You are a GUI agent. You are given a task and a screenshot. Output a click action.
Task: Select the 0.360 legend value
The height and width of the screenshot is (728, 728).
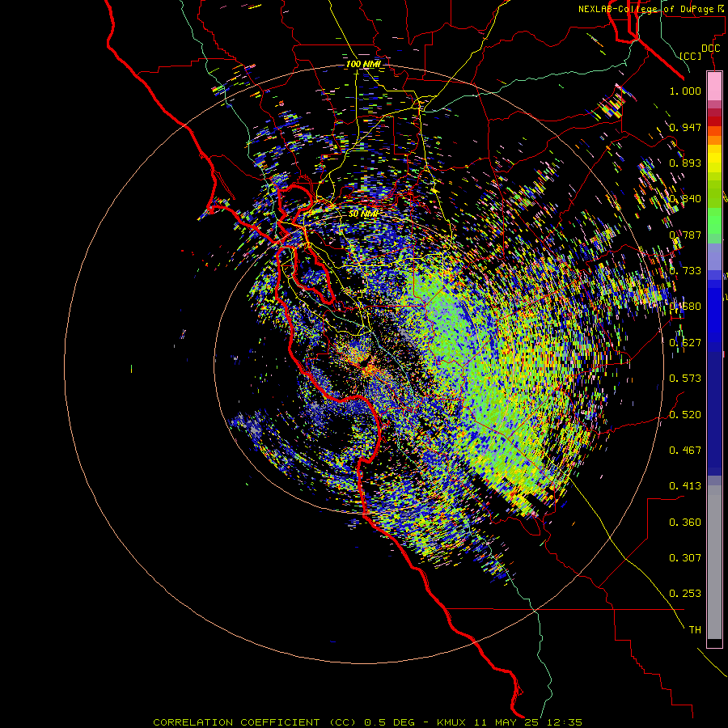[x=685, y=523]
